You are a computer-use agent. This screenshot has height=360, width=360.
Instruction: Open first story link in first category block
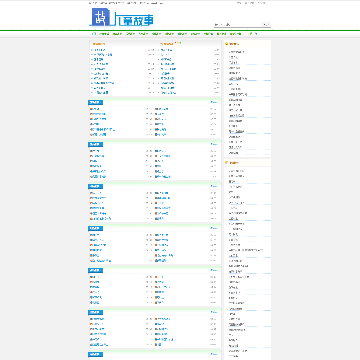pyautogui.click(x=95, y=109)
